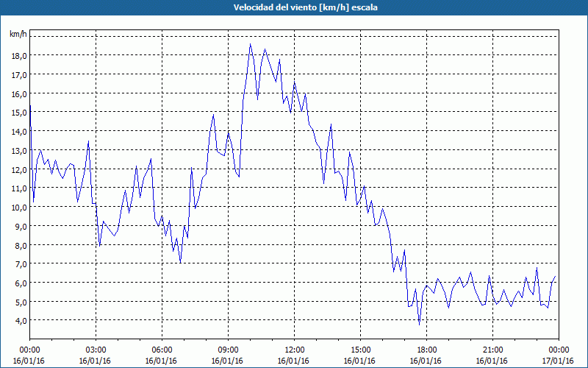Select the '11,0' y-axis value

point(19,188)
